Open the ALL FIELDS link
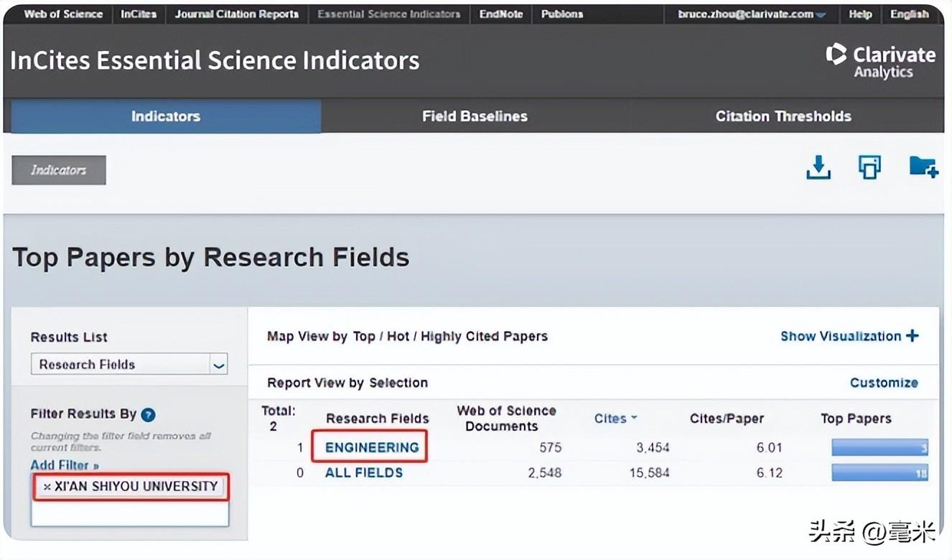952x560 pixels. coord(364,472)
